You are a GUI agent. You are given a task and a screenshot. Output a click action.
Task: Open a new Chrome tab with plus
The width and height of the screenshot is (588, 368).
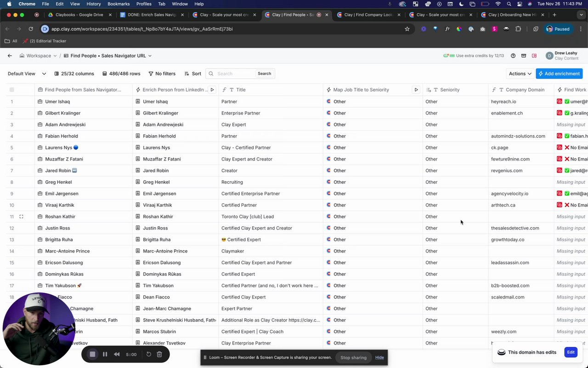coord(554,15)
